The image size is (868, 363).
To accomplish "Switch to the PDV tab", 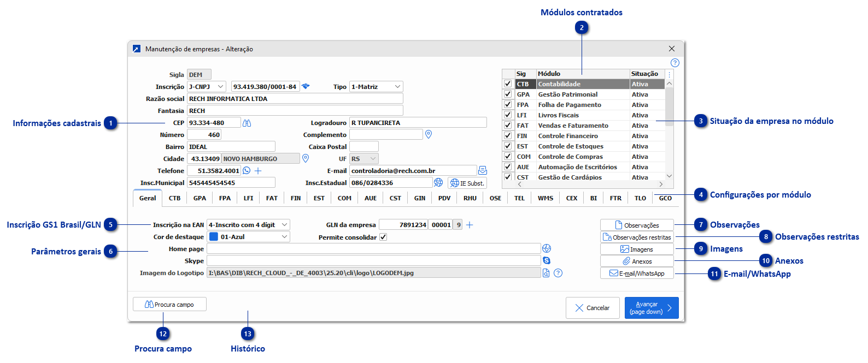I will [x=444, y=198].
